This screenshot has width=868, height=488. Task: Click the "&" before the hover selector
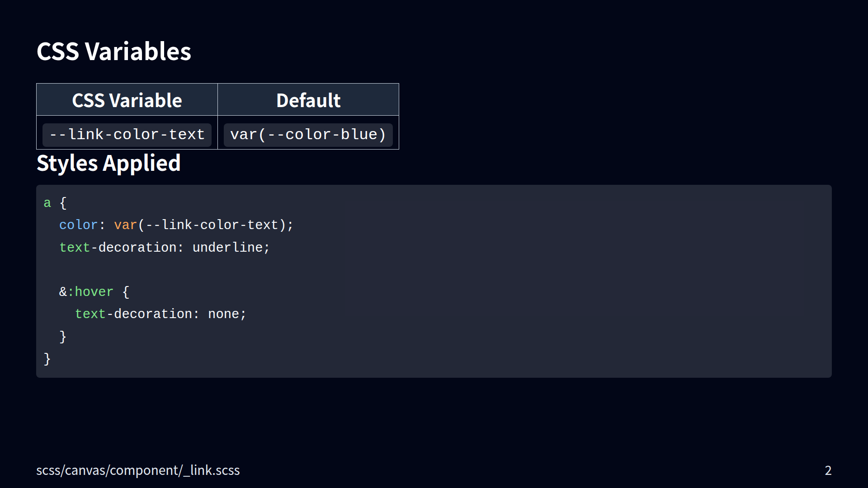tap(63, 292)
